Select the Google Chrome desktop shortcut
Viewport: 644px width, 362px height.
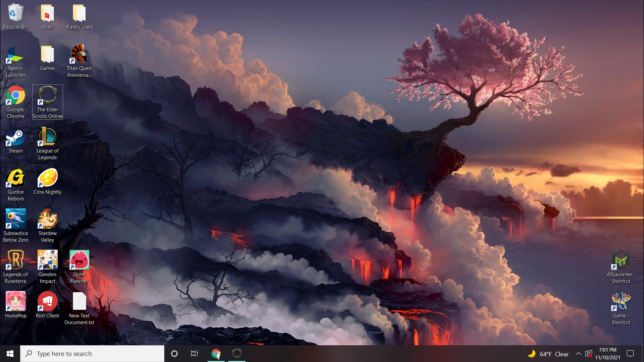15,102
